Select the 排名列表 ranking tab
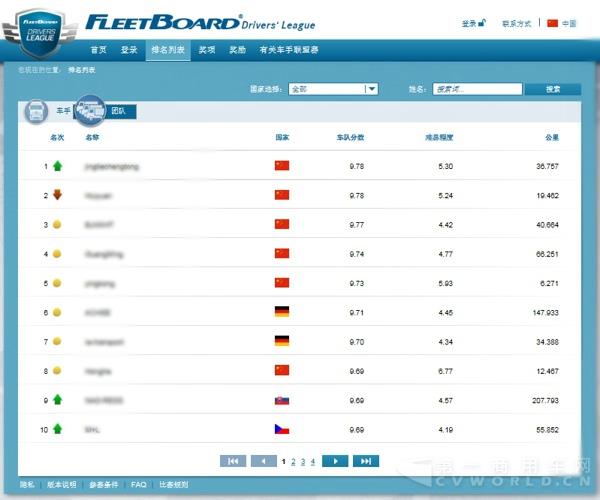 168,50
